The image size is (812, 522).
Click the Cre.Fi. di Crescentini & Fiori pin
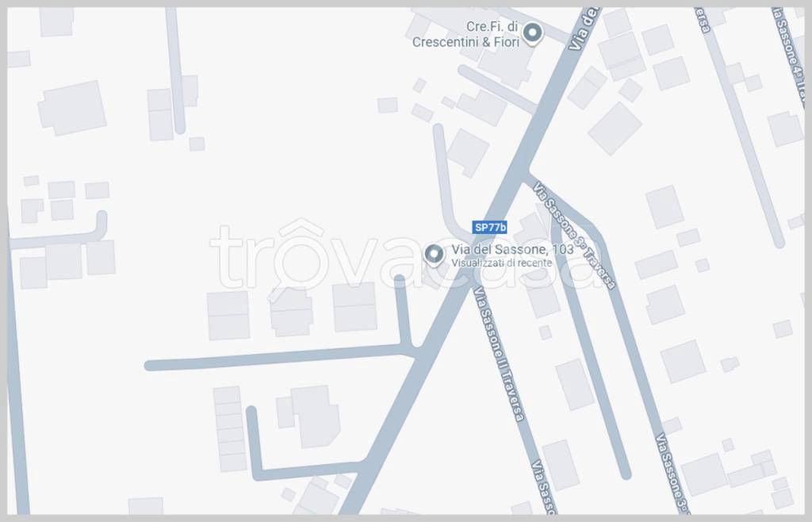532,33
